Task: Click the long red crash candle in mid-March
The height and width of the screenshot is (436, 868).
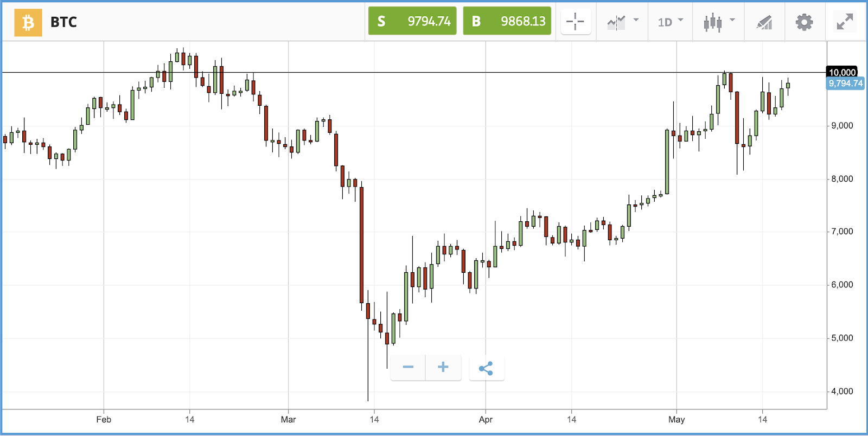Action: 361,245
